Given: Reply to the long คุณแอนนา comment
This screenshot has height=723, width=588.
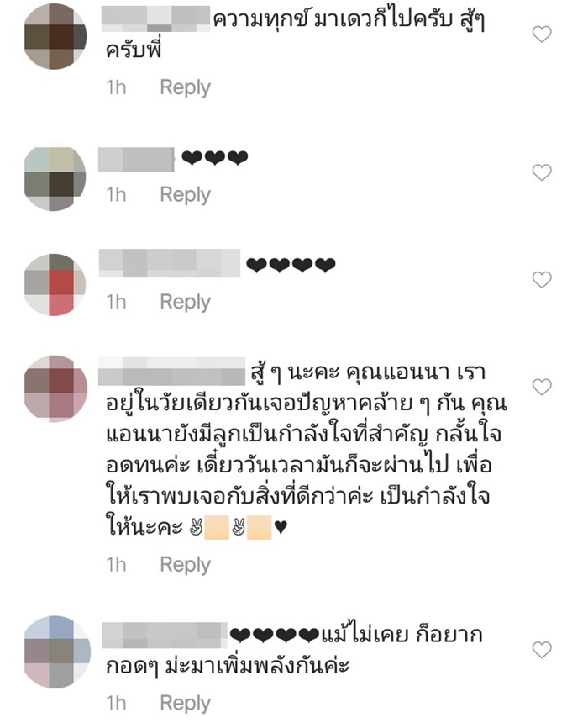Looking at the screenshot, I should click(186, 564).
